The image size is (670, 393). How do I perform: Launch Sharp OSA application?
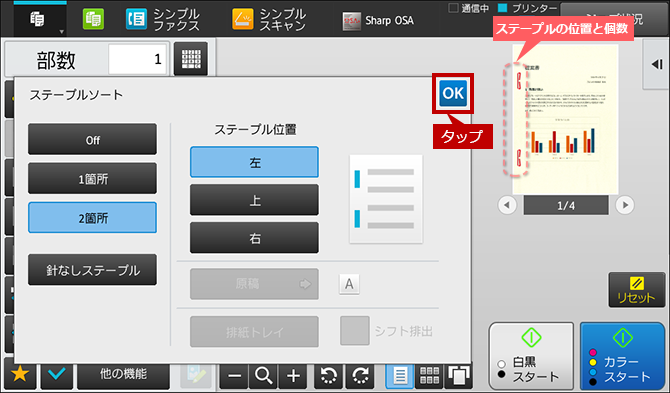click(378, 20)
